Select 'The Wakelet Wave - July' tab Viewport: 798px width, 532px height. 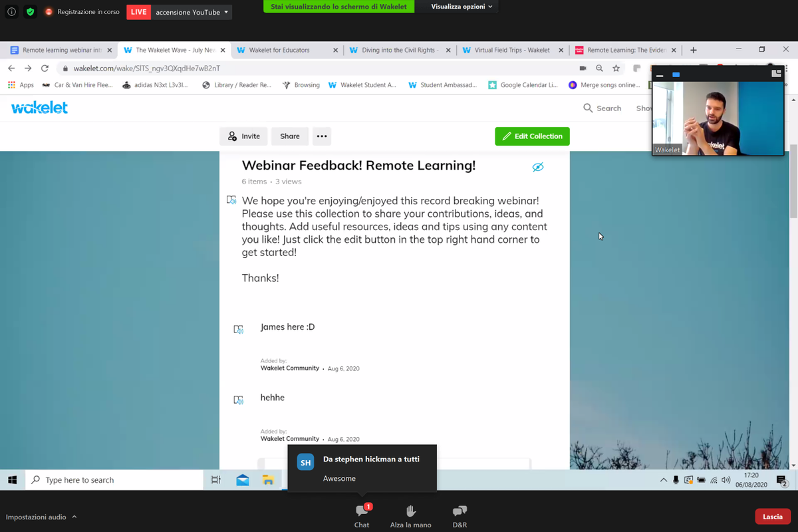pyautogui.click(x=174, y=50)
